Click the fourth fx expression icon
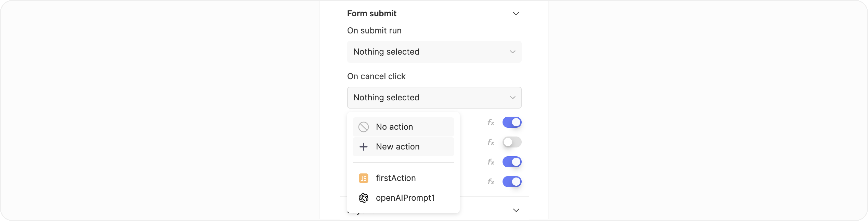Image resolution: width=868 pixels, height=221 pixels. 491,182
